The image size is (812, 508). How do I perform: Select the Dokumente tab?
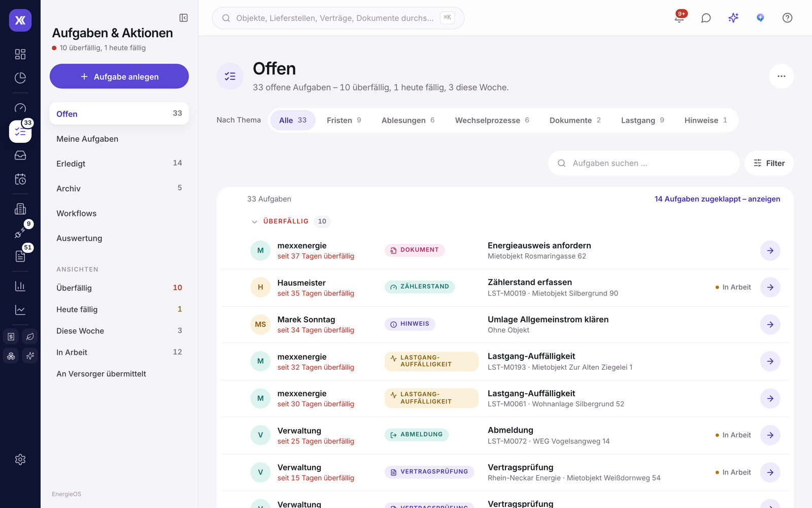575,120
